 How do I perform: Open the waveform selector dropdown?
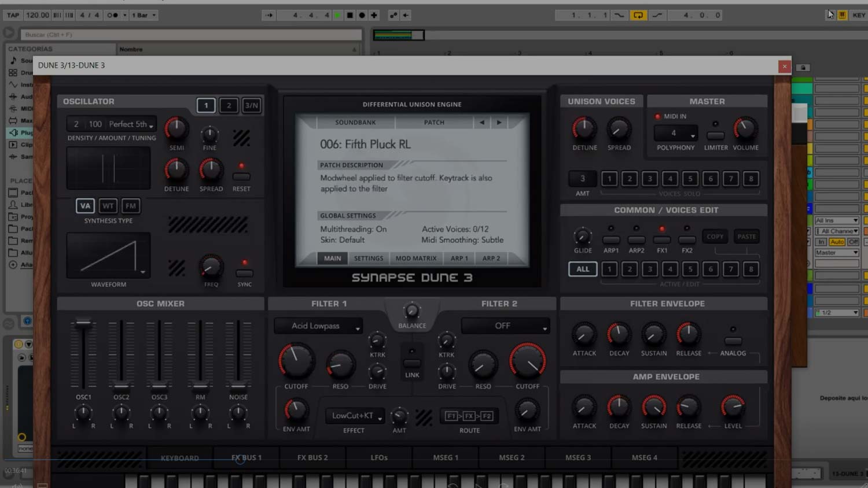point(109,256)
